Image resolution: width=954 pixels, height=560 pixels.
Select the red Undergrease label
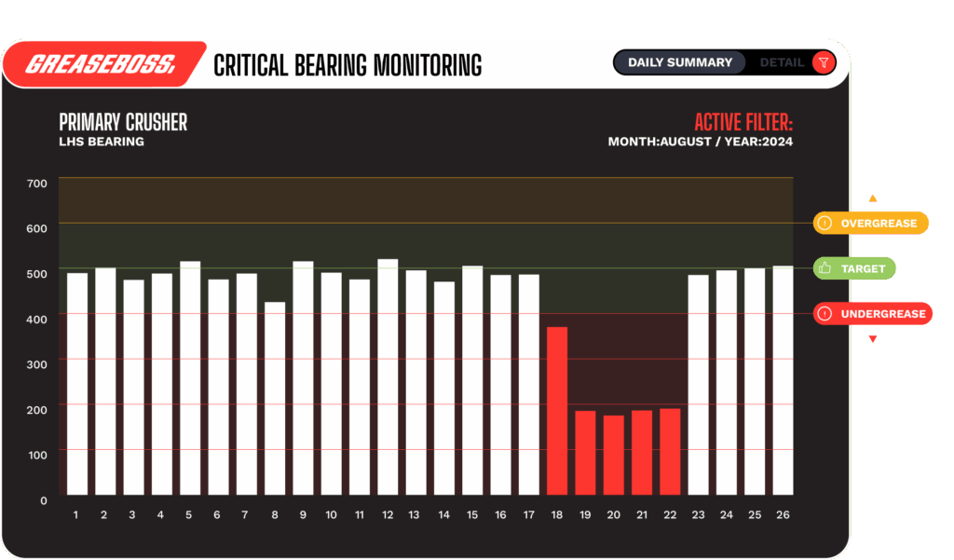click(x=882, y=314)
